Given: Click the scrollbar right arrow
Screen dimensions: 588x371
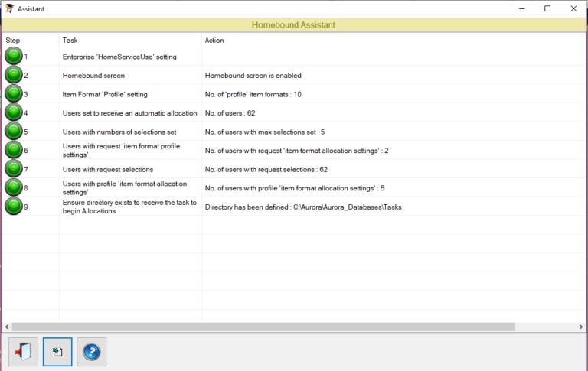Looking at the screenshot, I should point(581,327).
